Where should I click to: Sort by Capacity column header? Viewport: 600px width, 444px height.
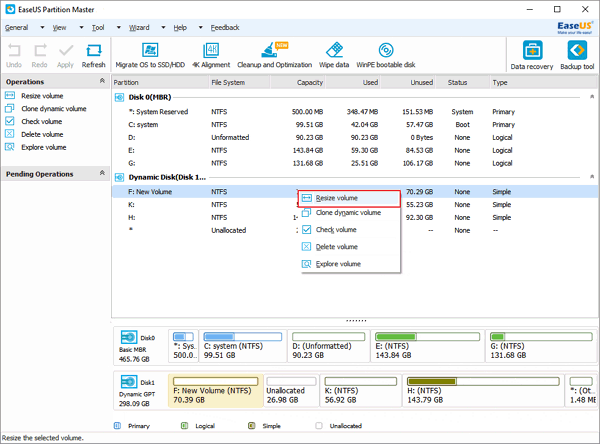tap(298, 82)
